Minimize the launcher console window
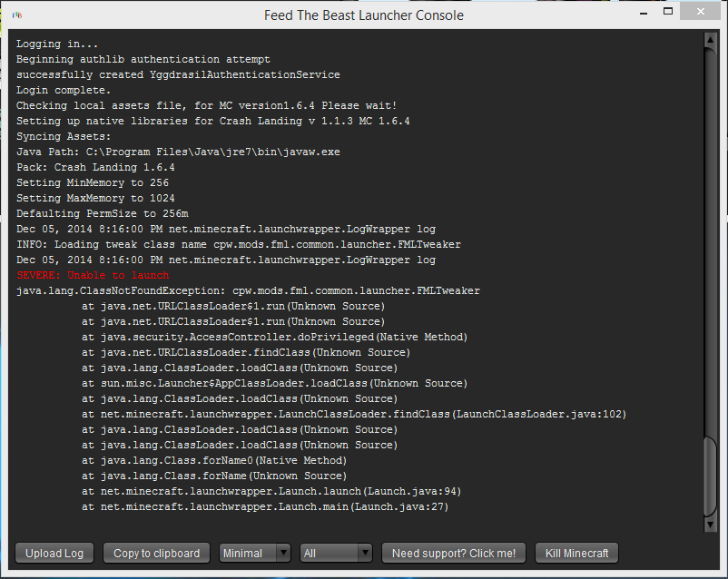The image size is (728, 579). (x=644, y=13)
